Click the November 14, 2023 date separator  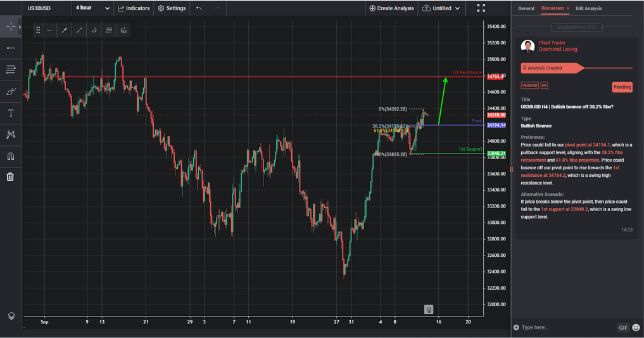[577, 27]
